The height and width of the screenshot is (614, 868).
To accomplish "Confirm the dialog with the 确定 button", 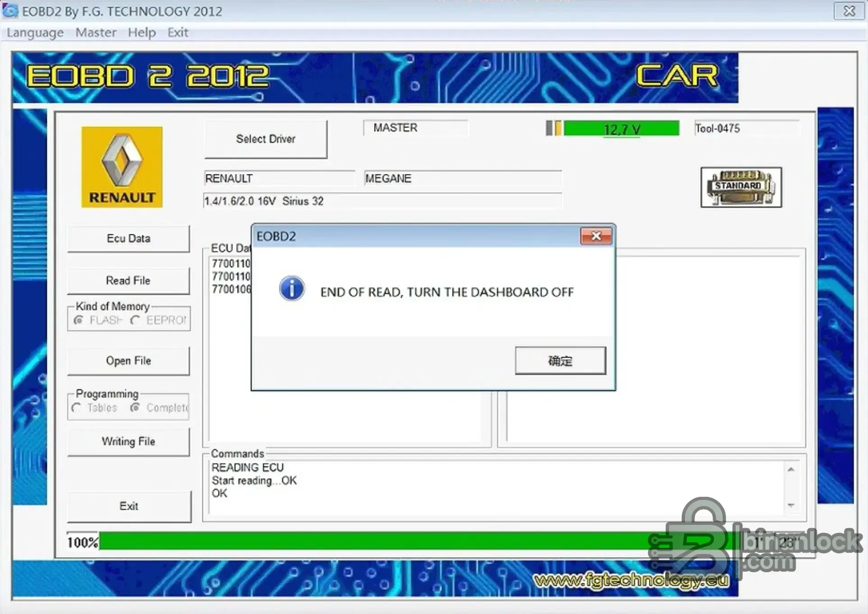I will pyautogui.click(x=560, y=361).
